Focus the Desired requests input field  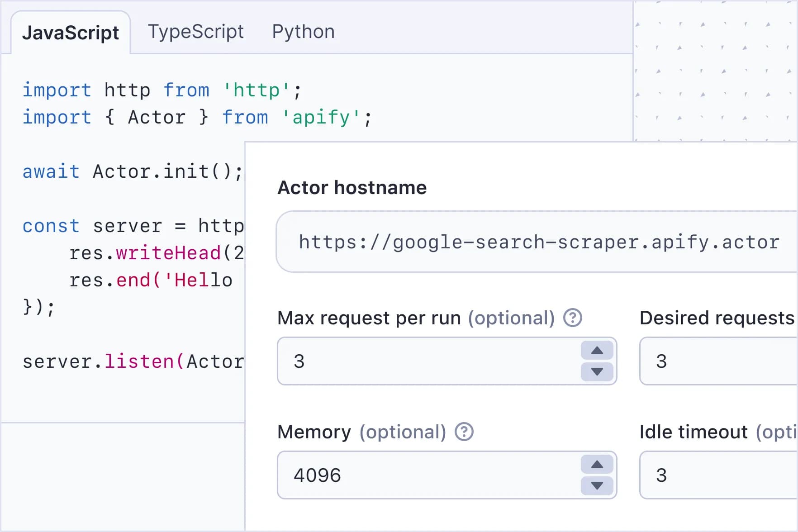click(x=719, y=361)
